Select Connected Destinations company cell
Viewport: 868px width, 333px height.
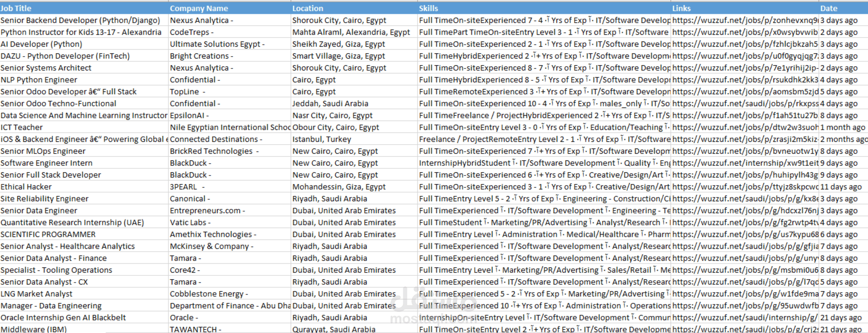[230, 139]
